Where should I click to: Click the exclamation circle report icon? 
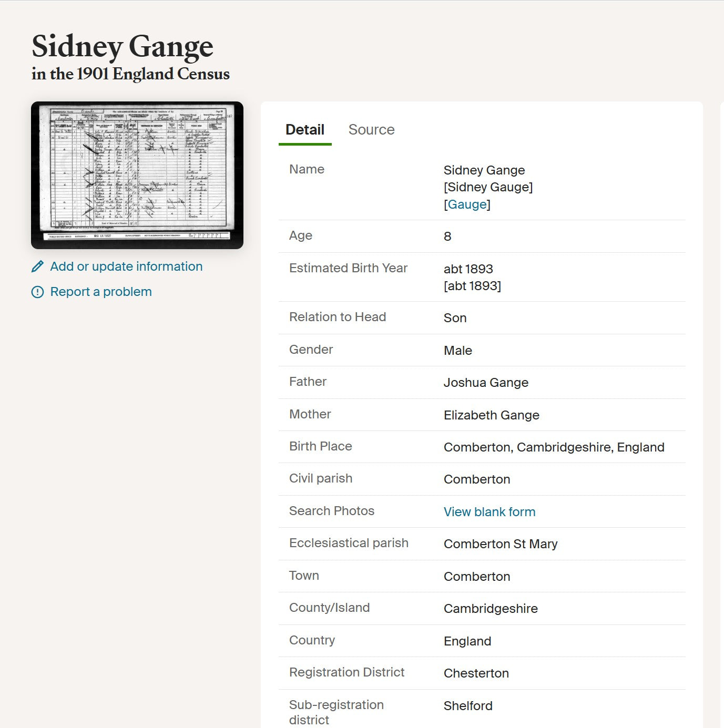tap(37, 292)
